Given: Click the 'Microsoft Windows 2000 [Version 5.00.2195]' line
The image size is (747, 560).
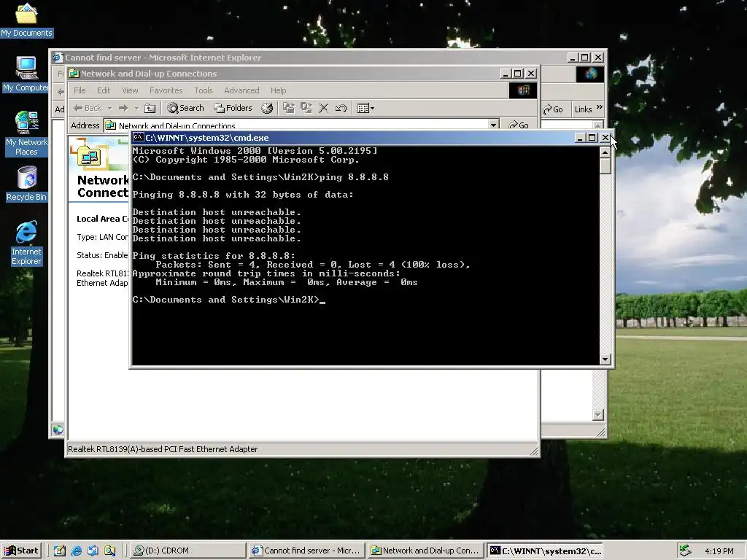Looking at the screenshot, I should coord(255,151).
